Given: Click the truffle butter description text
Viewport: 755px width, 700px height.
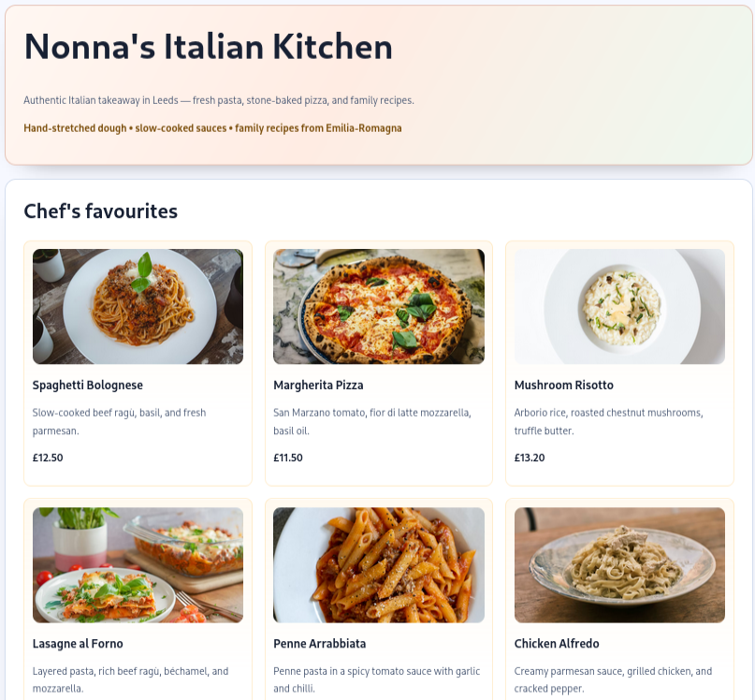Looking at the screenshot, I should 608,421.
